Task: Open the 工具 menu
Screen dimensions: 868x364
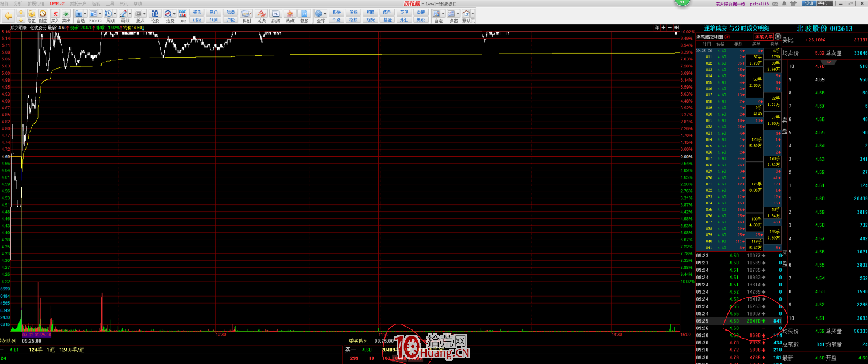Action: coord(110,3)
